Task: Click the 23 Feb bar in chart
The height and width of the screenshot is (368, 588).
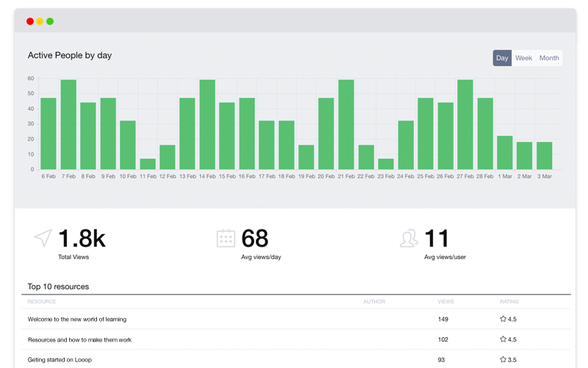Action: coord(386,164)
